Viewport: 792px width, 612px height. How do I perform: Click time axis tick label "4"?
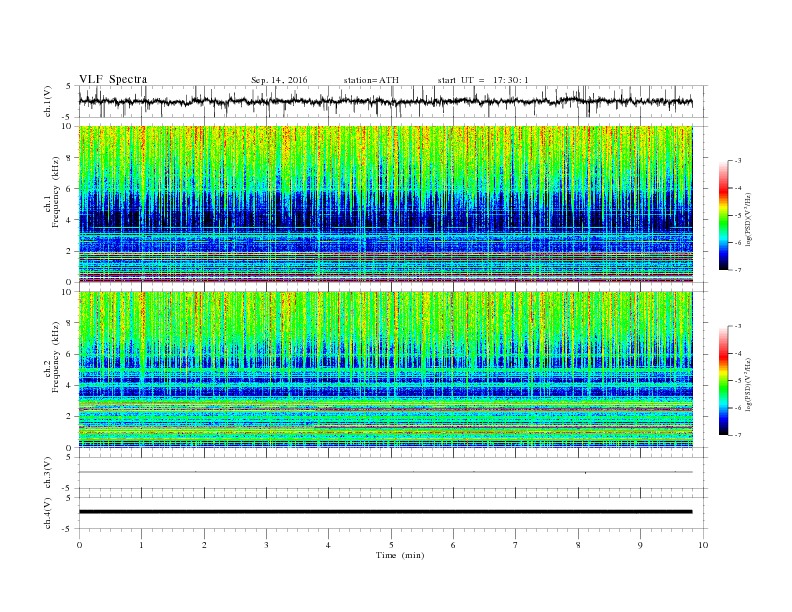pos(329,545)
